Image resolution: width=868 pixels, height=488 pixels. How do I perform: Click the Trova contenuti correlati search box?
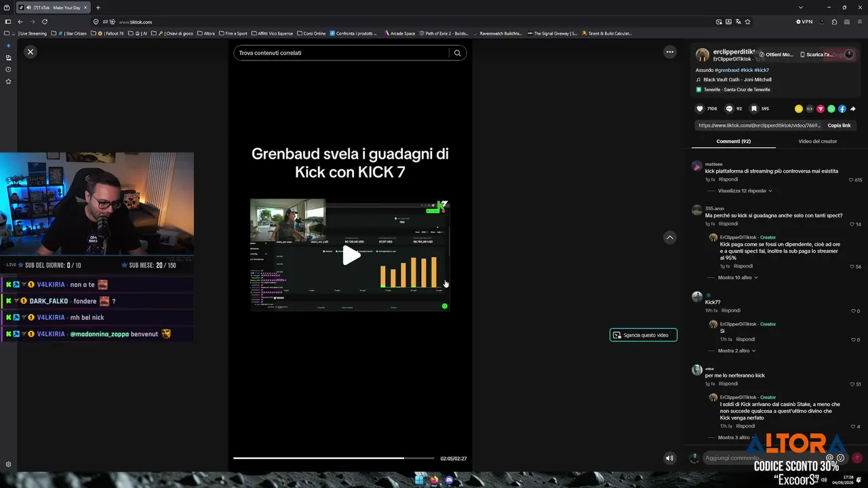[341, 53]
